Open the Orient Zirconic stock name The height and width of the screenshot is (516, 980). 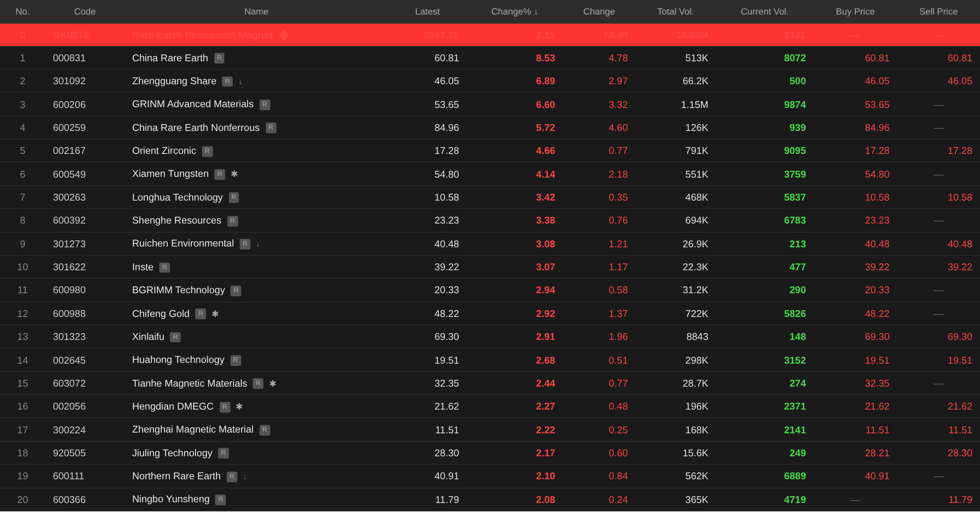click(164, 151)
